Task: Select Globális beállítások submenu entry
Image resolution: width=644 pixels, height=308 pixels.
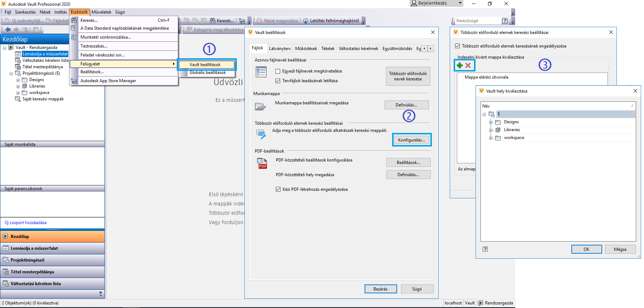Action: (208, 73)
